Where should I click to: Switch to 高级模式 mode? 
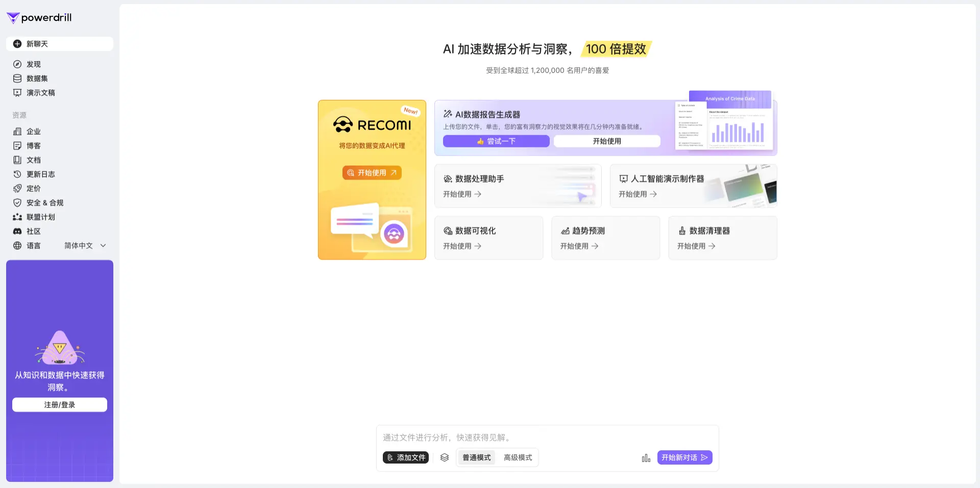[x=518, y=458]
